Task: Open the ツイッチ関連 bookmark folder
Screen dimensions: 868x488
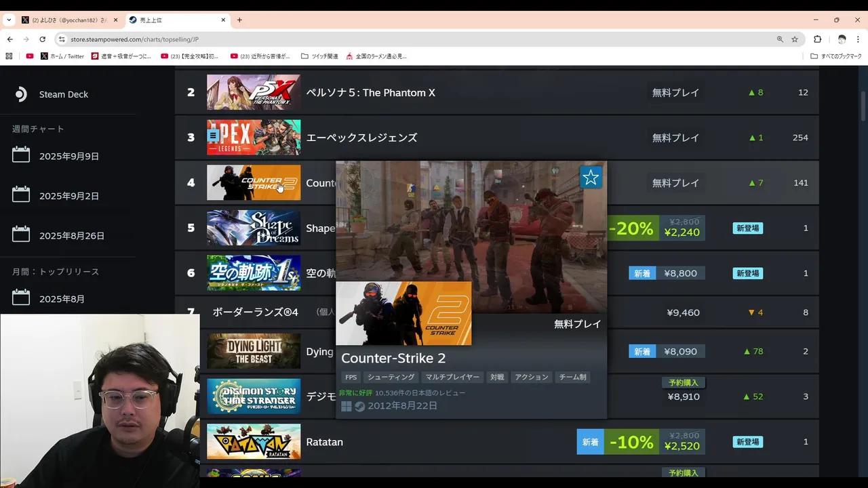Action: tap(319, 56)
